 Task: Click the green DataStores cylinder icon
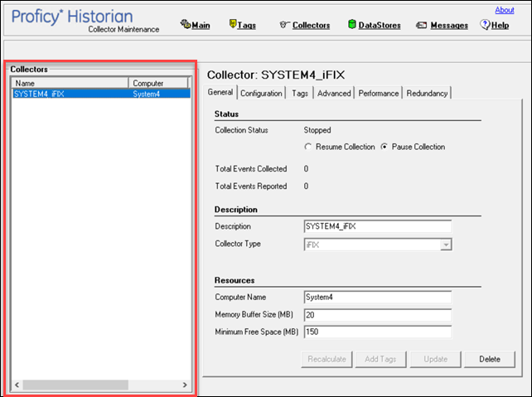[x=352, y=24]
